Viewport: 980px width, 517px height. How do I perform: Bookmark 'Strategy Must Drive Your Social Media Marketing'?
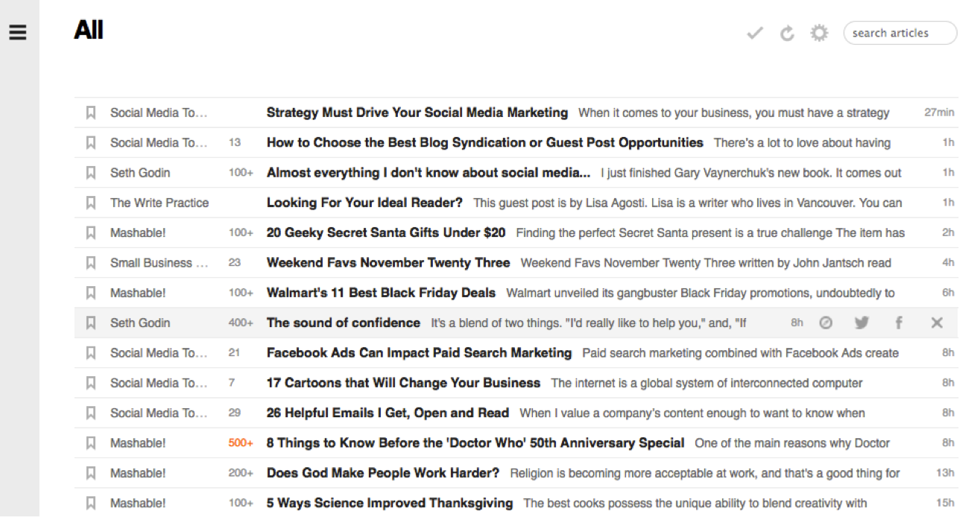(91, 112)
